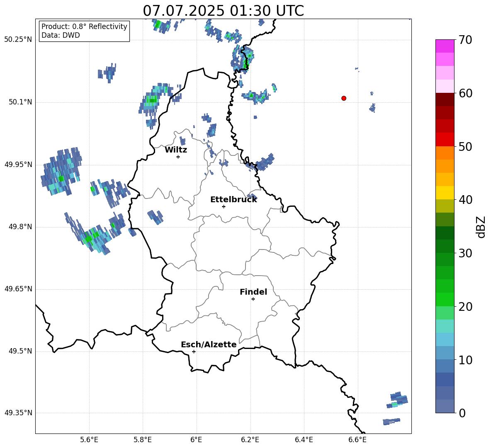Click the Ettelbruck location cross marker
Viewport: 491px width, 448px height.
224,206
